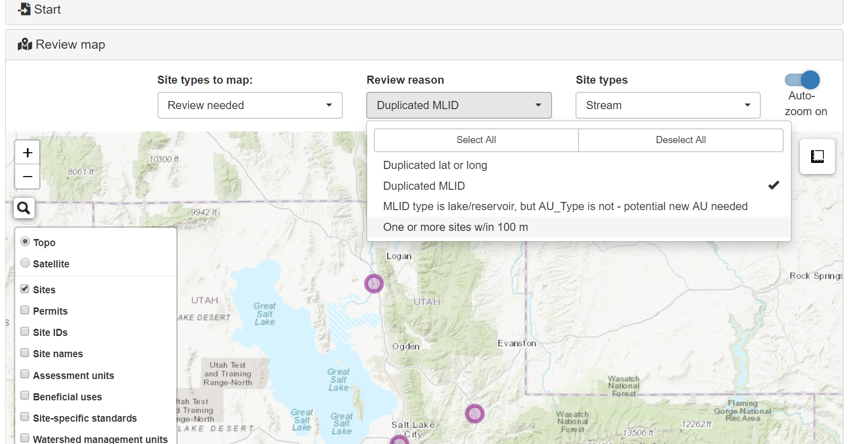Viewport: 868px width, 444px height.
Task: Choose 'One or more sites w/in 100 m'
Action: (456, 227)
